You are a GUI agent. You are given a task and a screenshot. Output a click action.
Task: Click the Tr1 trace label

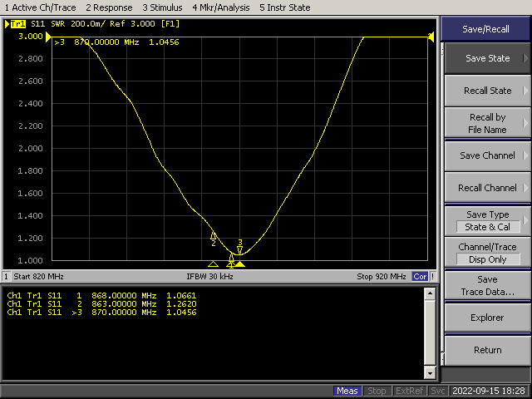pyautogui.click(x=18, y=24)
